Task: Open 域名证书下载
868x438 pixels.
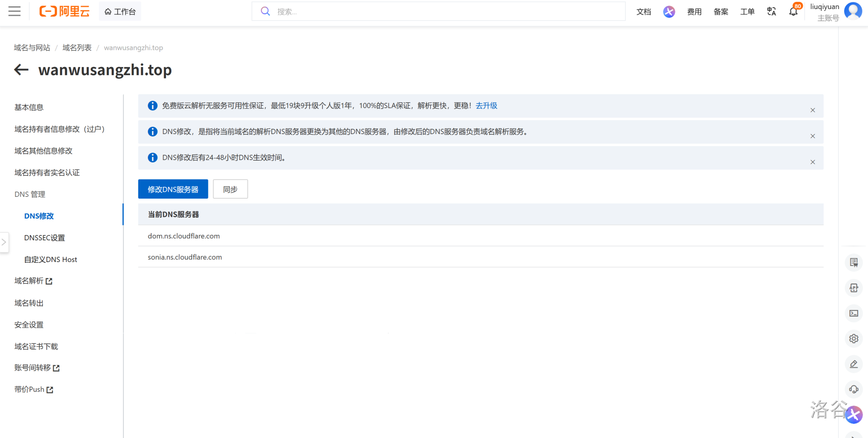Action: click(36, 346)
